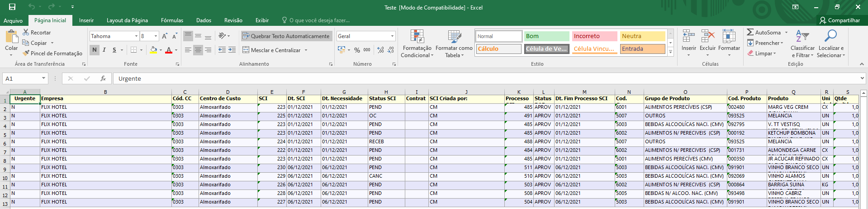Align text to top of cell
This screenshot has width=868, height=209.
[x=188, y=36]
